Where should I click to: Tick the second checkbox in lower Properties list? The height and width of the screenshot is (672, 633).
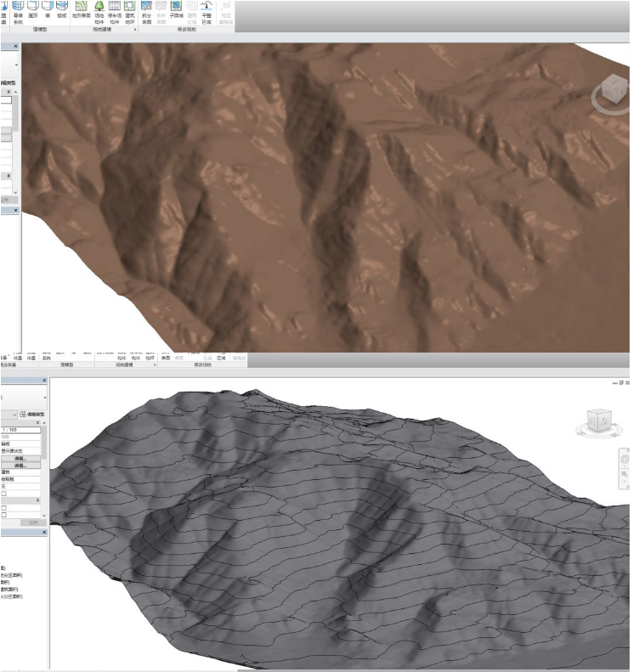coord(4,508)
